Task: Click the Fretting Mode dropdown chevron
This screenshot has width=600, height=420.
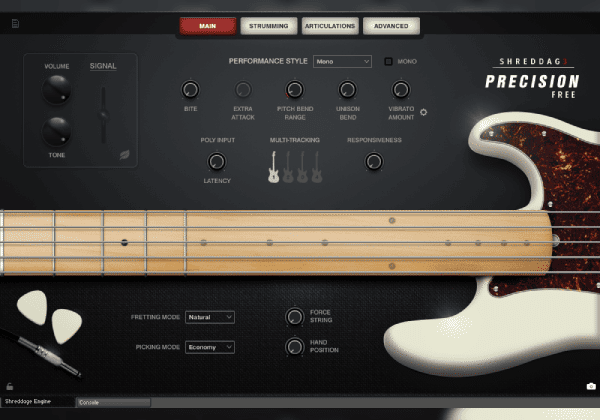Action: 229,317
